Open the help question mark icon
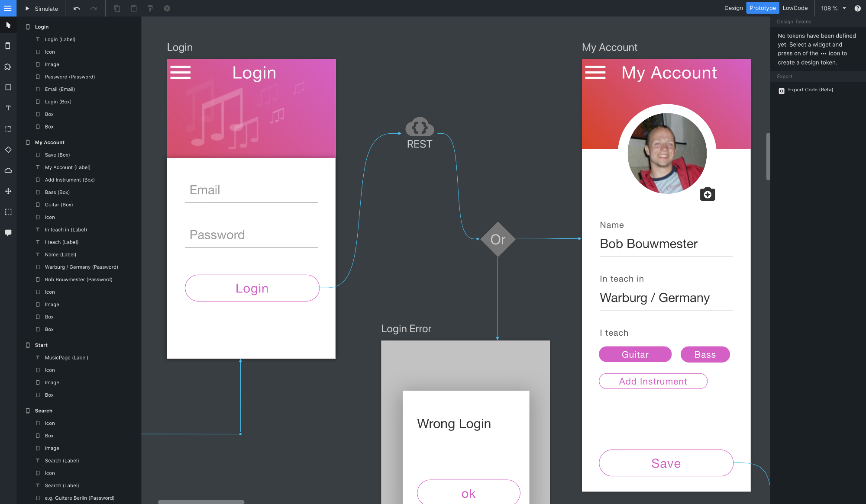Image resolution: width=866 pixels, height=504 pixels. tap(857, 8)
